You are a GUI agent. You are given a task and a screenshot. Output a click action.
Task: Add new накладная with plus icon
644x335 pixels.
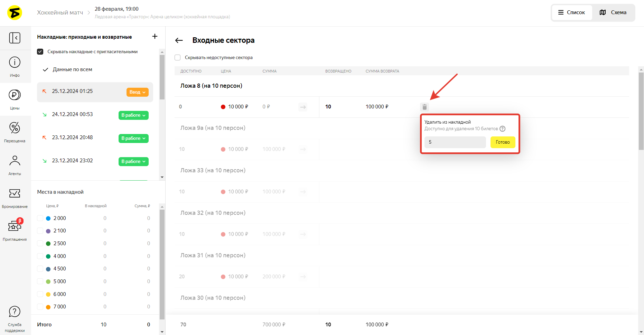click(155, 36)
